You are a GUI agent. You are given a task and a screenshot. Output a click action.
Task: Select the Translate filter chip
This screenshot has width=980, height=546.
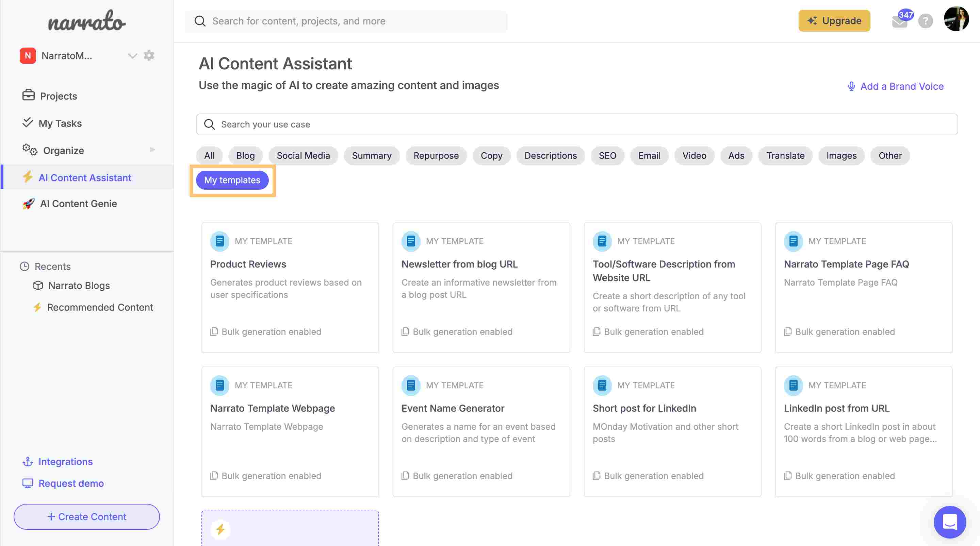(785, 155)
